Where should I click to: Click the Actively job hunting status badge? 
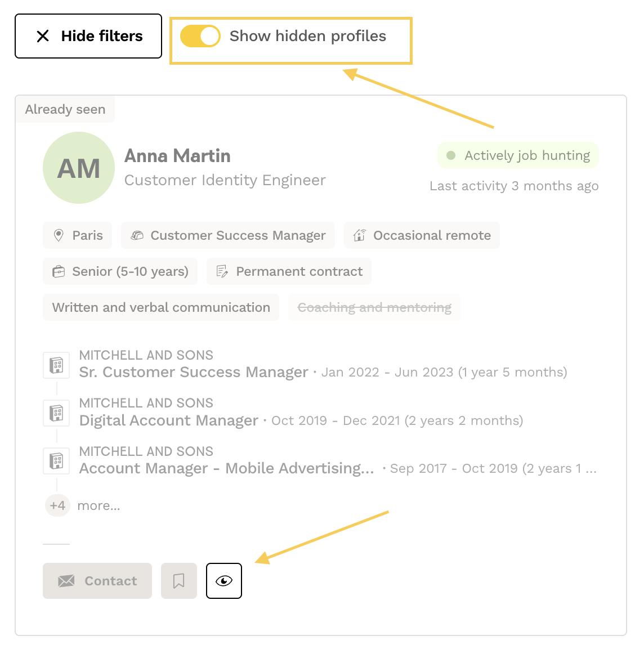tap(518, 155)
